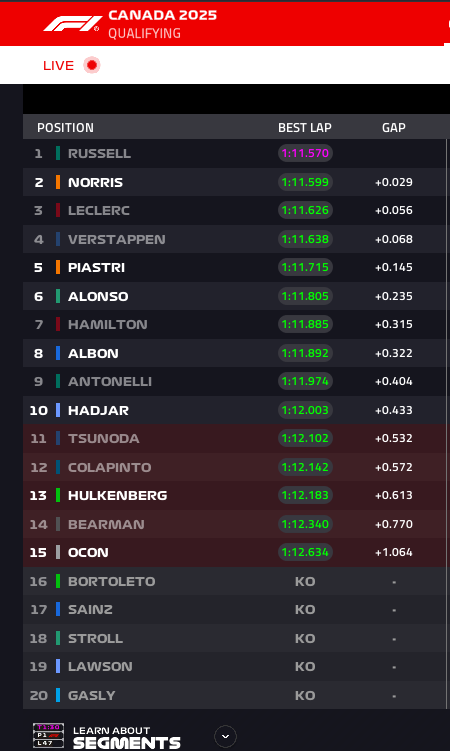This screenshot has width=450, height=751.
Task: Click the LIVE label text
Action: coord(58,66)
